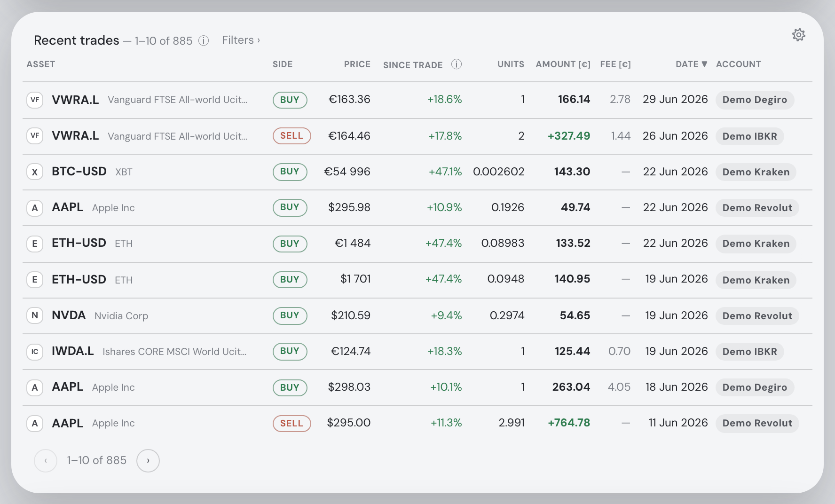Image resolution: width=835 pixels, height=504 pixels.
Task: Sort by the Account column header
Action: (x=738, y=64)
